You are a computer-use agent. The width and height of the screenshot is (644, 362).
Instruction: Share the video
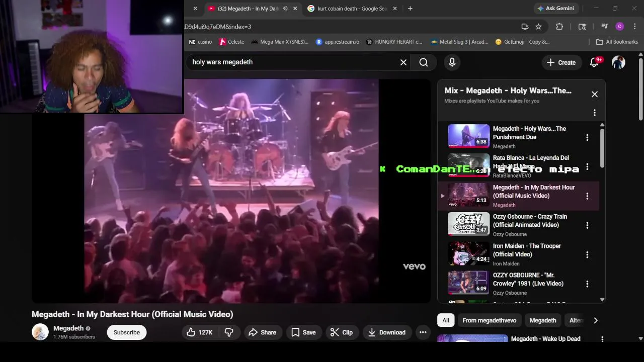(x=262, y=332)
